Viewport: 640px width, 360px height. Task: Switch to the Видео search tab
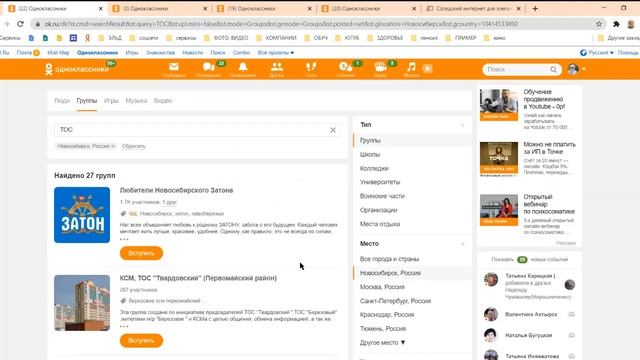[x=163, y=100]
